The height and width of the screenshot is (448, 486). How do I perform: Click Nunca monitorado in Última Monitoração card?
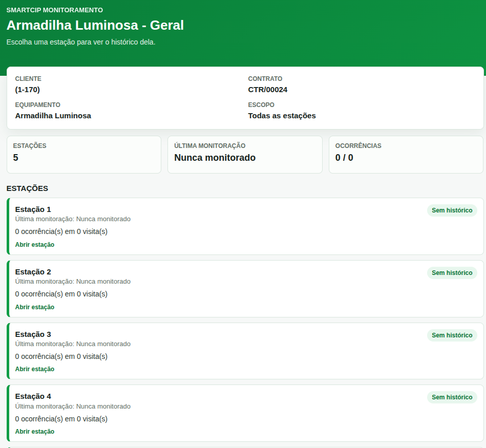point(215,157)
